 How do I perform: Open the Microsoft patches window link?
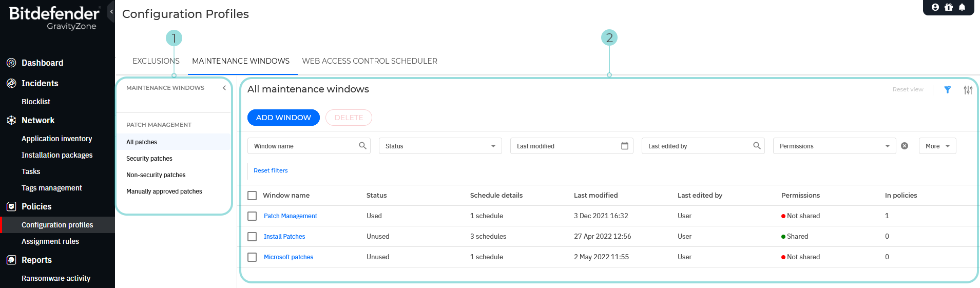point(289,257)
